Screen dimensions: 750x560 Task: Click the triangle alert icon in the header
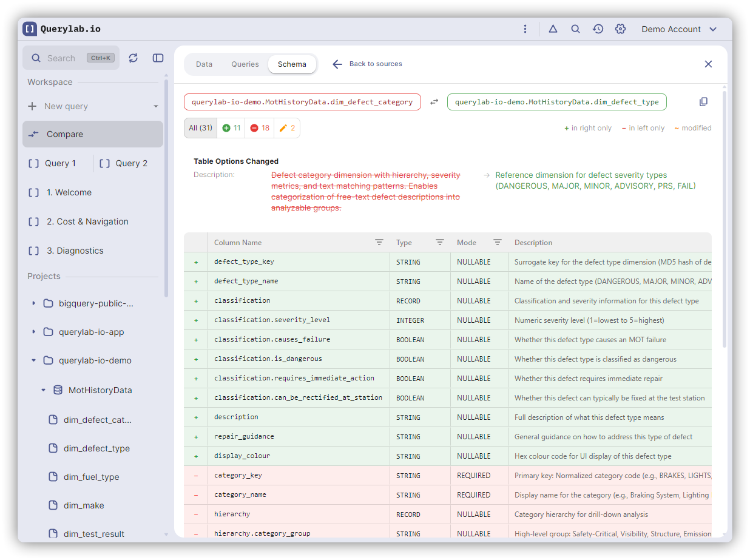tap(553, 29)
